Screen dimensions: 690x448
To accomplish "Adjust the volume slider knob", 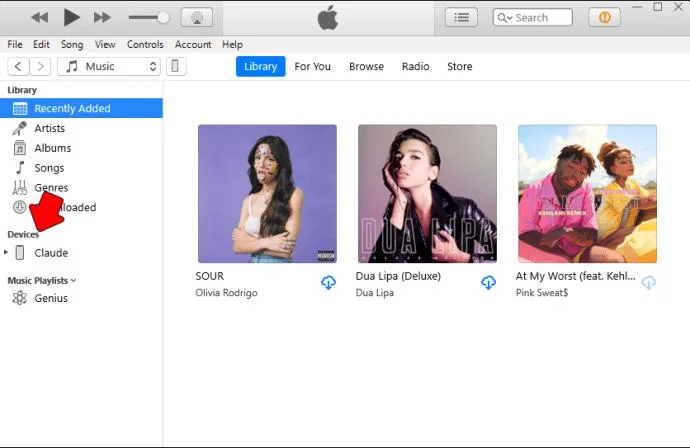I will coord(163,18).
